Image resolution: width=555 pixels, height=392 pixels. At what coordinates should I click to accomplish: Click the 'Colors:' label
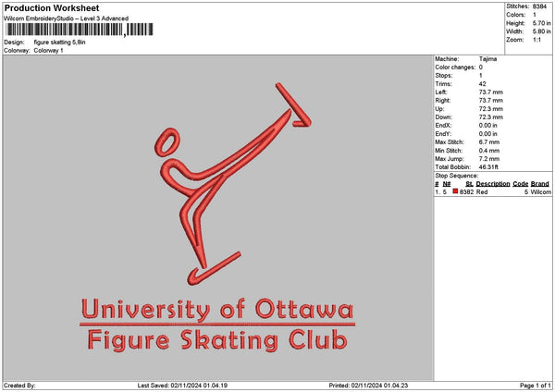click(x=516, y=15)
